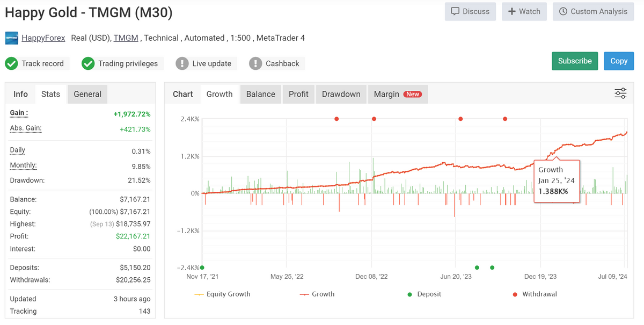Click the HappyForex avatar logo
The height and width of the screenshot is (325, 644).
pos(12,38)
